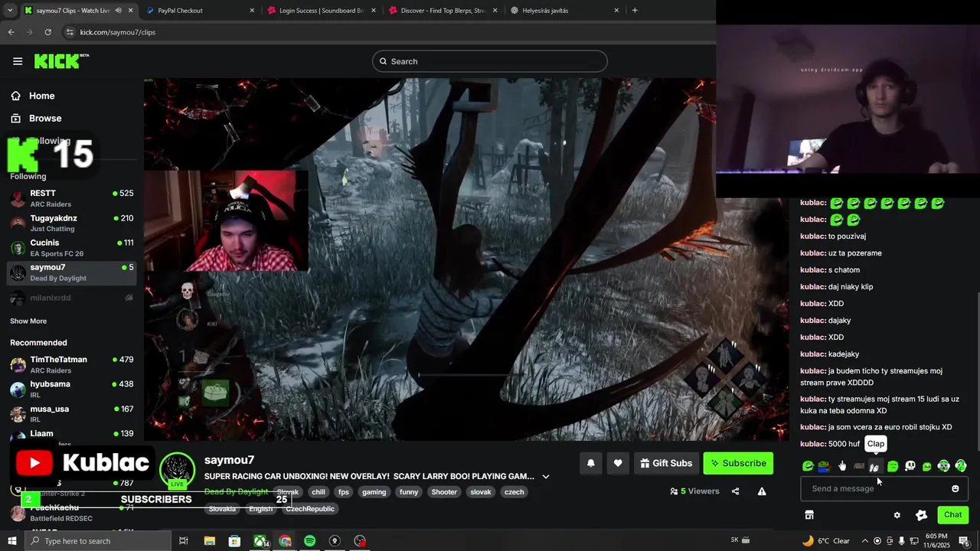This screenshot has width=980, height=551.
Task: Insert the green headphones emote at far right
Action: [x=960, y=466]
